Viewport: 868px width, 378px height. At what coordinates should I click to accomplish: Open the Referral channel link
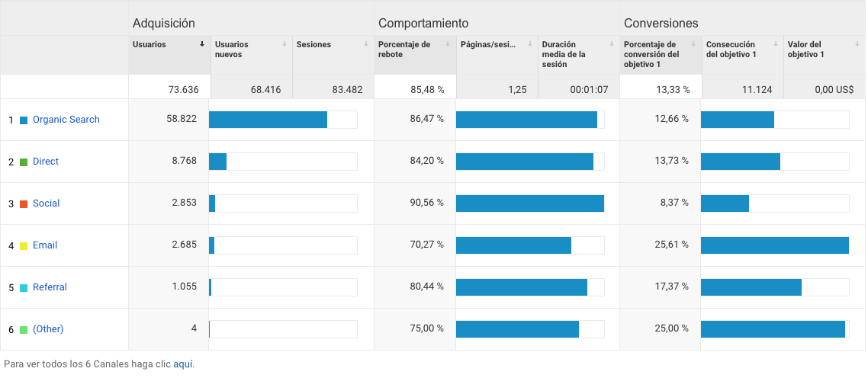(50, 287)
